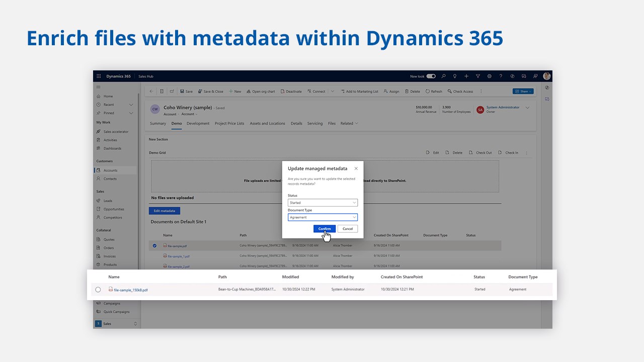Image resolution: width=644 pixels, height=362 pixels.
Task: Close the Update managed metadata dialog
Action: click(x=356, y=168)
